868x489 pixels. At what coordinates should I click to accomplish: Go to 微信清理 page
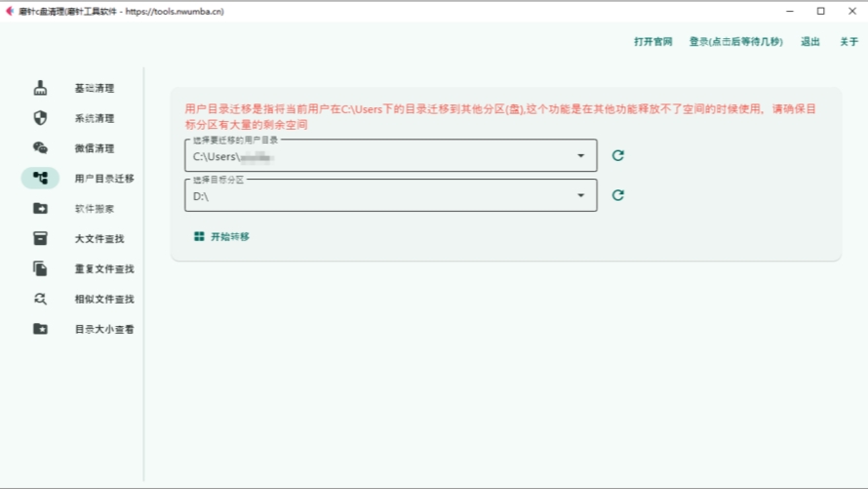94,147
